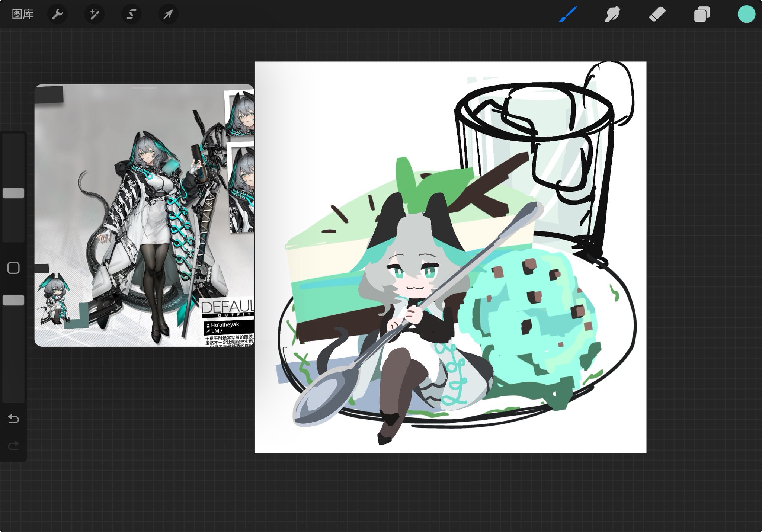Activate the Selection tool

131,14
